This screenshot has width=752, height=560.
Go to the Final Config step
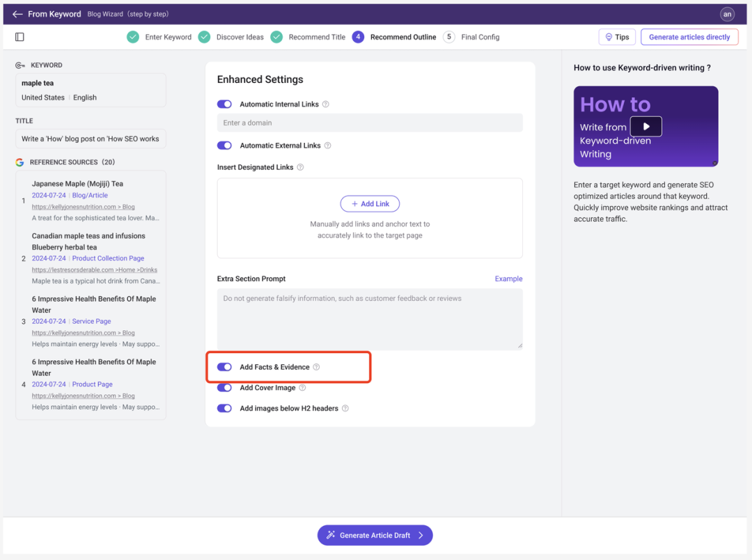tap(480, 37)
